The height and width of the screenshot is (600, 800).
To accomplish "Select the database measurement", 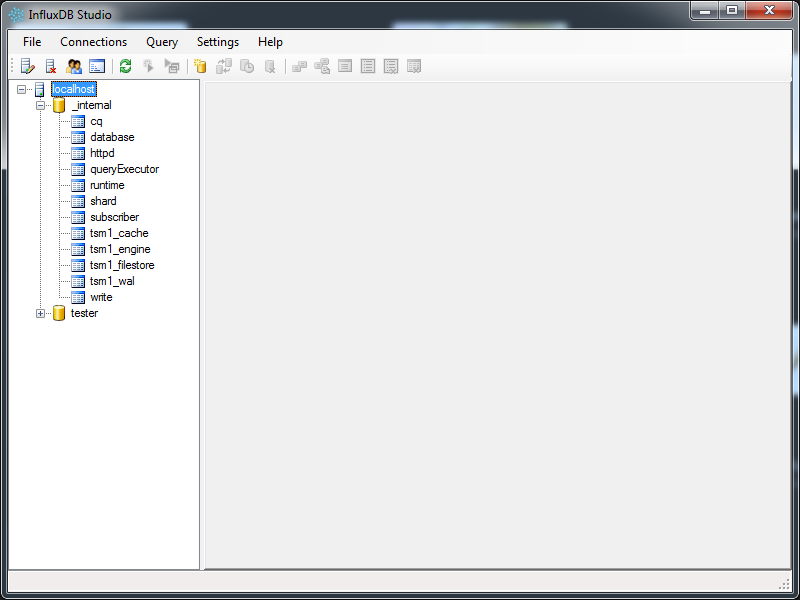I will click(112, 137).
